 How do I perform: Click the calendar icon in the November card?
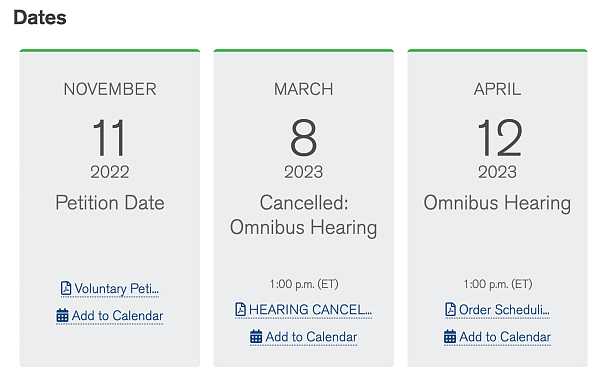[x=62, y=316]
